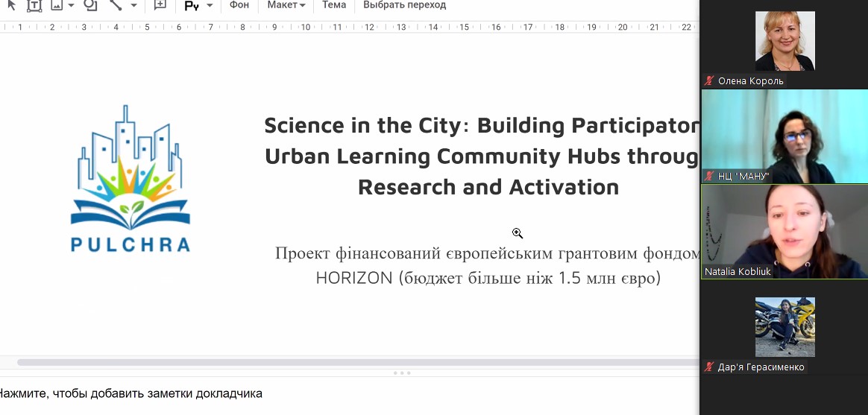The image size is (868, 415).
Task: Open the Тема theme panel
Action: click(334, 5)
